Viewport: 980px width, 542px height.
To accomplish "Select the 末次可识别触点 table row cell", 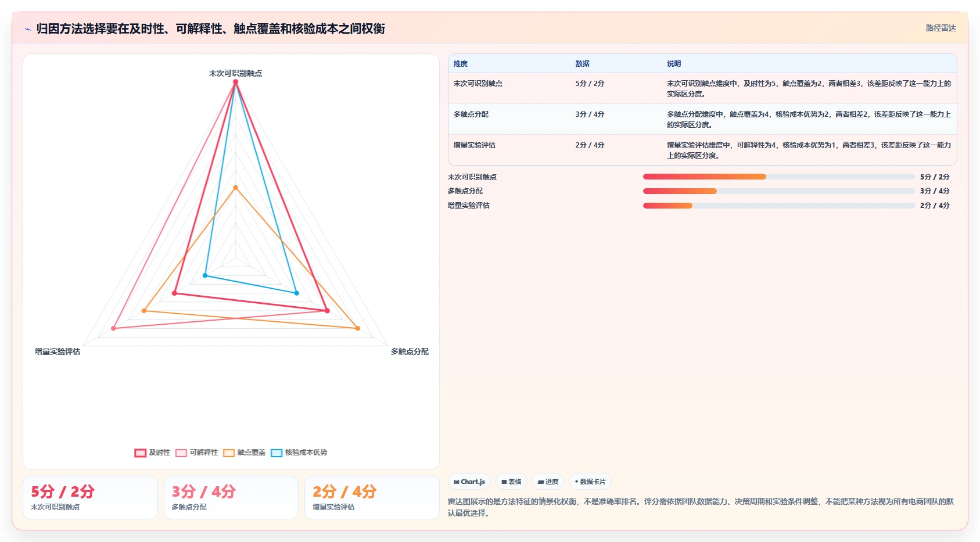I will (478, 84).
